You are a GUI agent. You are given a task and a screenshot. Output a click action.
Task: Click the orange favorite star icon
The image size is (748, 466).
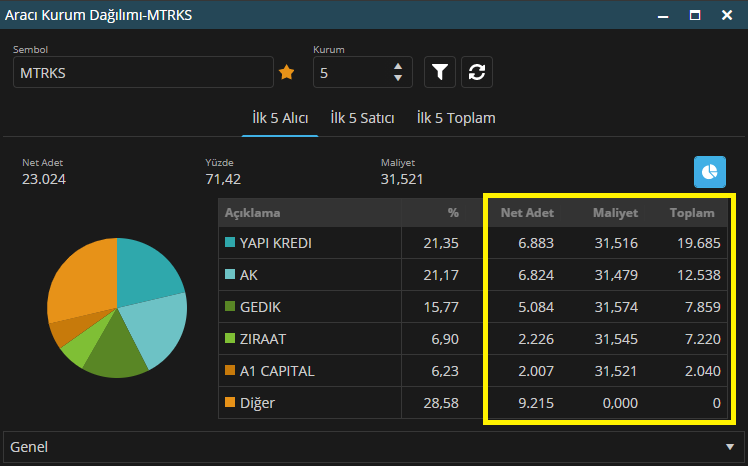coord(286,72)
